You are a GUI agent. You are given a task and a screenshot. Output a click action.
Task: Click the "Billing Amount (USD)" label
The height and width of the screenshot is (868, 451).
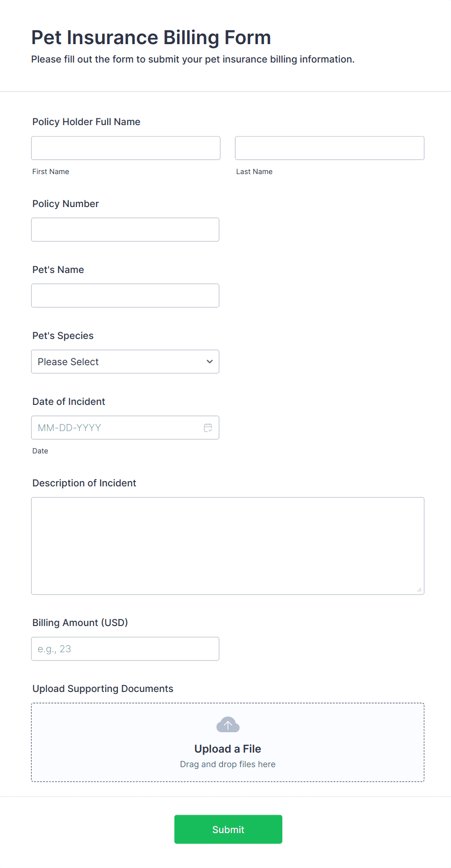point(80,623)
